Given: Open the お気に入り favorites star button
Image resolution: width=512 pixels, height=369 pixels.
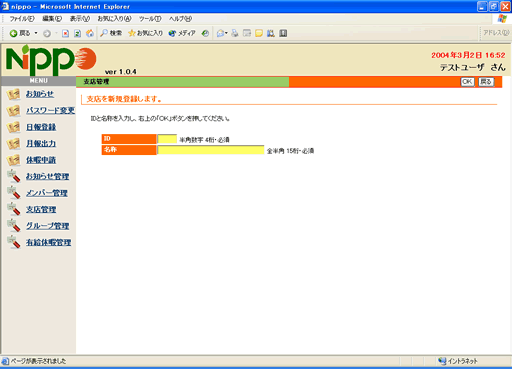Looking at the screenshot, I should point(146,33).
